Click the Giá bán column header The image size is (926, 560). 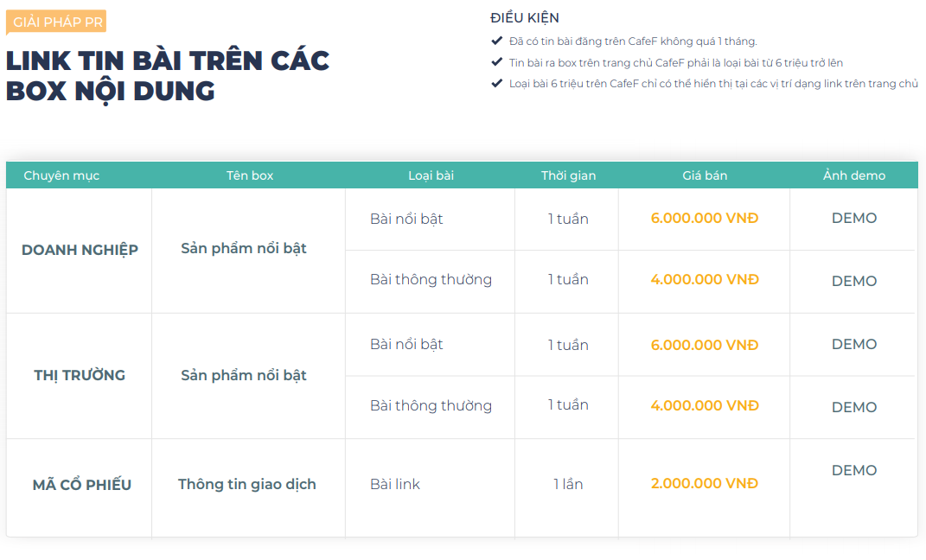pyautogui.click(x=705, y=175)
